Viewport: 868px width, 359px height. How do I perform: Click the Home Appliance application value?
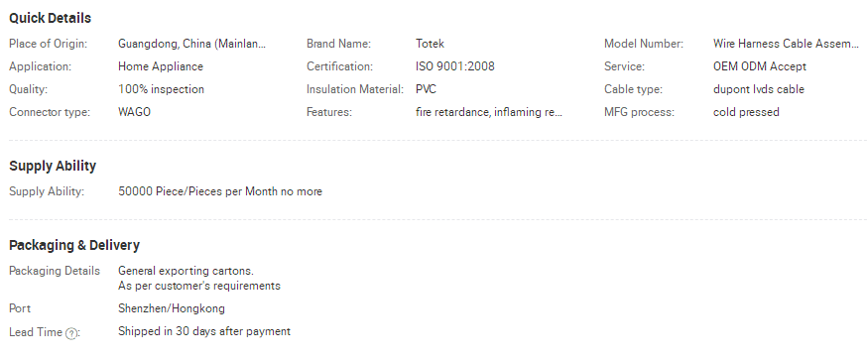[x=161, y=66]
